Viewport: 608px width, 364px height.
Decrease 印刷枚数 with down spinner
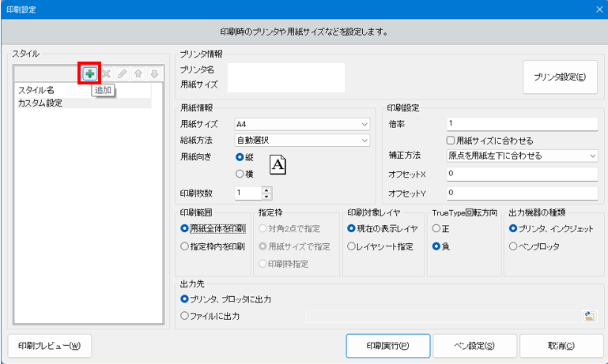pyautogui.click(x=266, y=197)
